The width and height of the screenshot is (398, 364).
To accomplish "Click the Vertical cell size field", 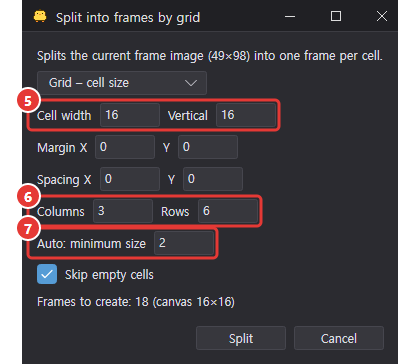I will (x=246, y=115).
